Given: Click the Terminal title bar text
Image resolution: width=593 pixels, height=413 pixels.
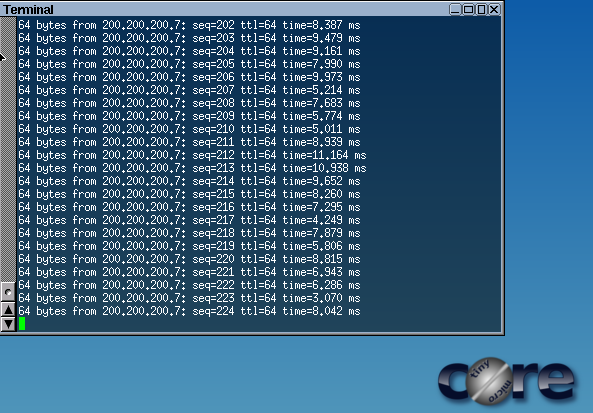Looking at the screenshot, I should [28, 9].
